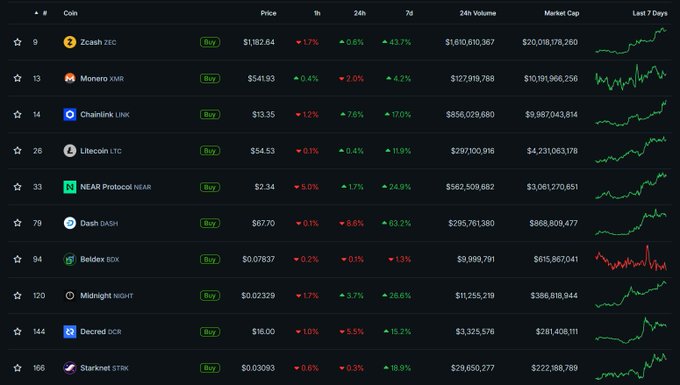Open the Dash coin logo
Viewport: 680px width, 385px height.
point(70,223)
